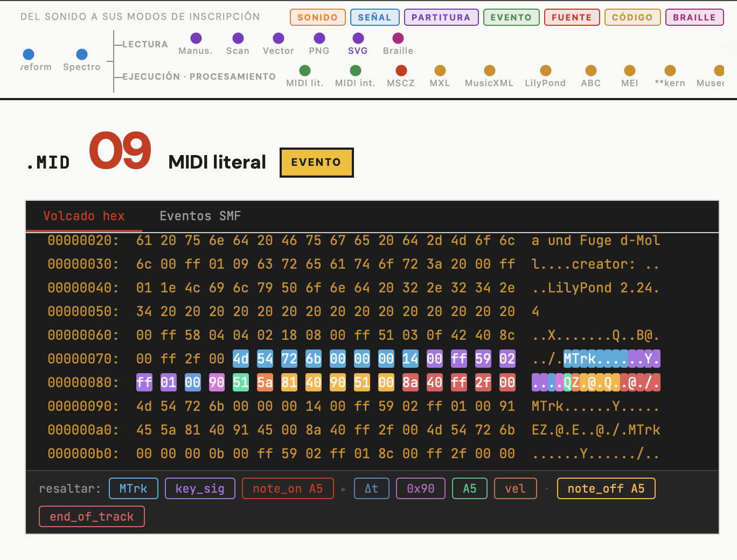The image size is (737, 560).
Task: Expand note_on A5 highlight breakdown
Action: coord(288,488)
